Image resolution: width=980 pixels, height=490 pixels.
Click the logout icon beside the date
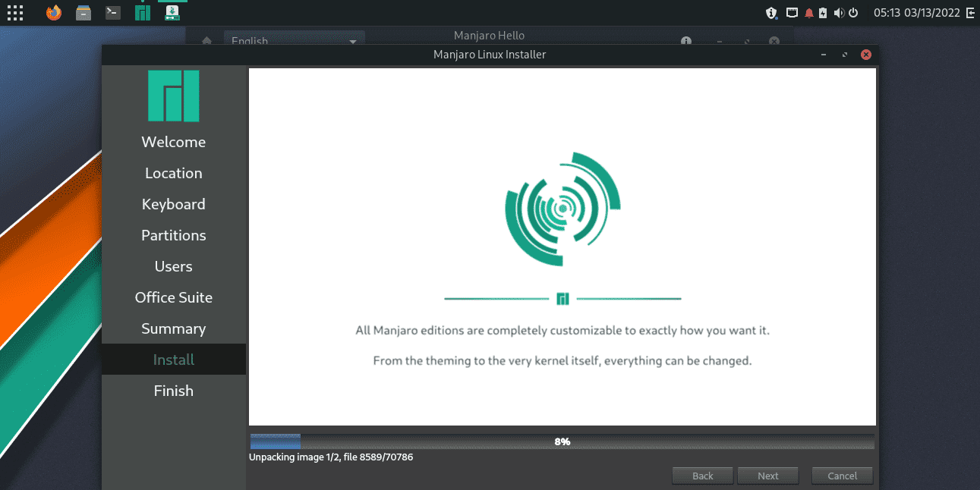pos(970,13)
